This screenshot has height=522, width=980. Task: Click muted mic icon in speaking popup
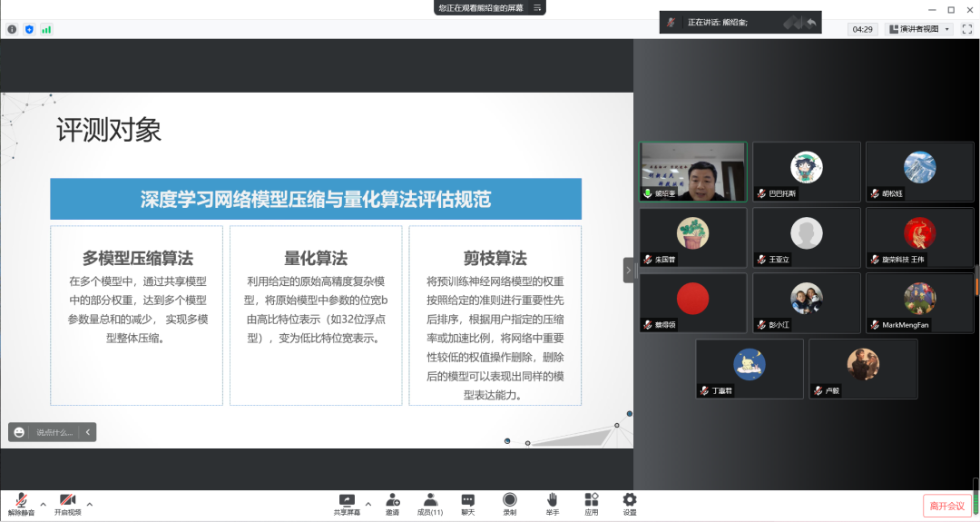[671, 23]
